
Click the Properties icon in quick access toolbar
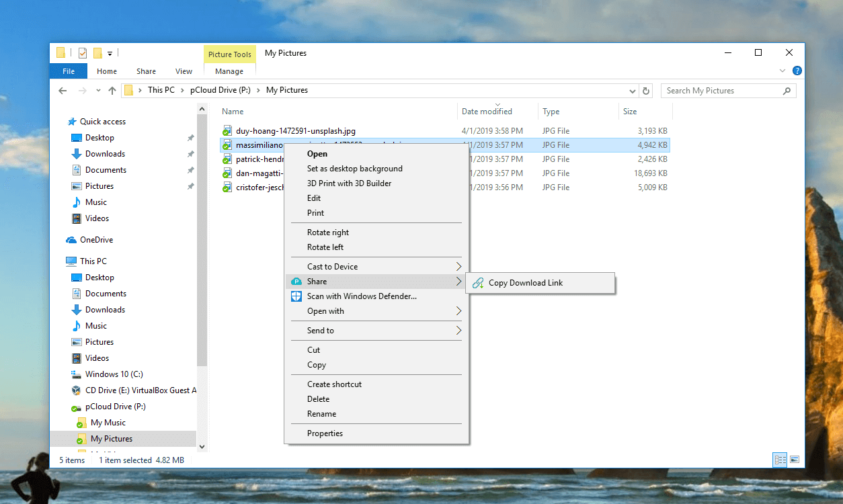(x=83, y=53)
